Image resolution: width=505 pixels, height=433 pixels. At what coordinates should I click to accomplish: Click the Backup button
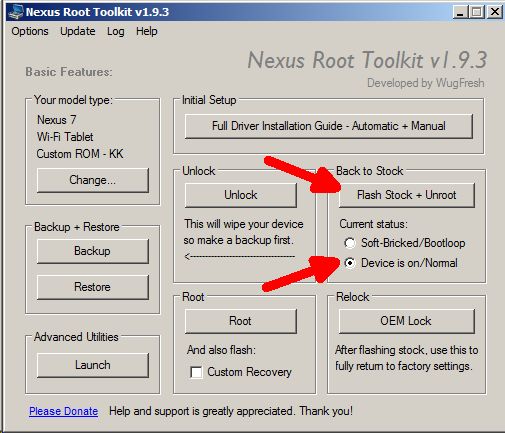(93, 251)
